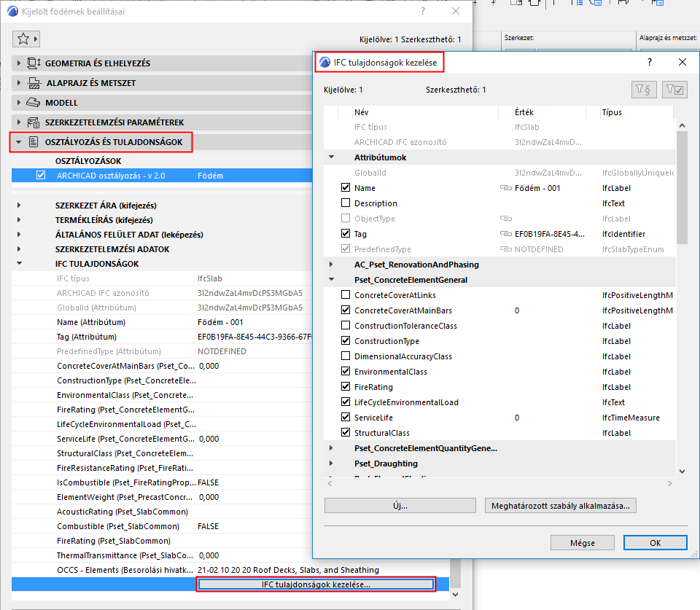Expand Általános felület adat (leképezés) group
The width and height of the screenshot is (700, 610).
[19, 234]
